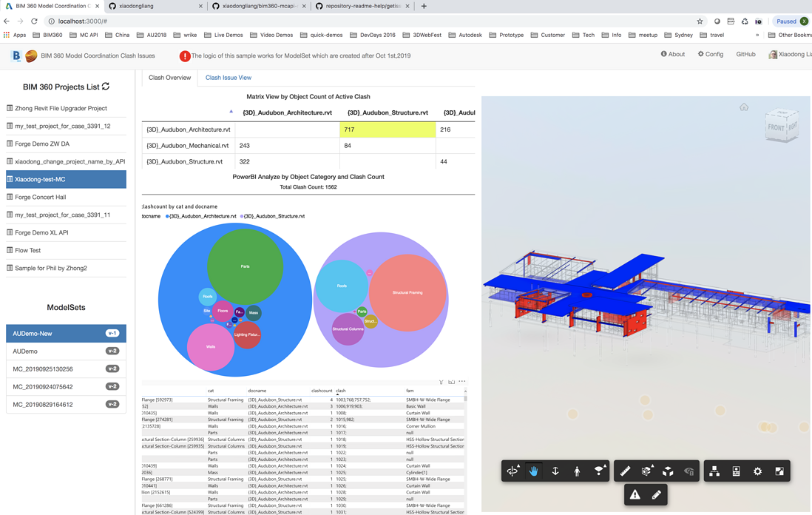Select Forge Concert Hall project
The width and height of the screenshot is (812, 515).
tap(67, 197)
